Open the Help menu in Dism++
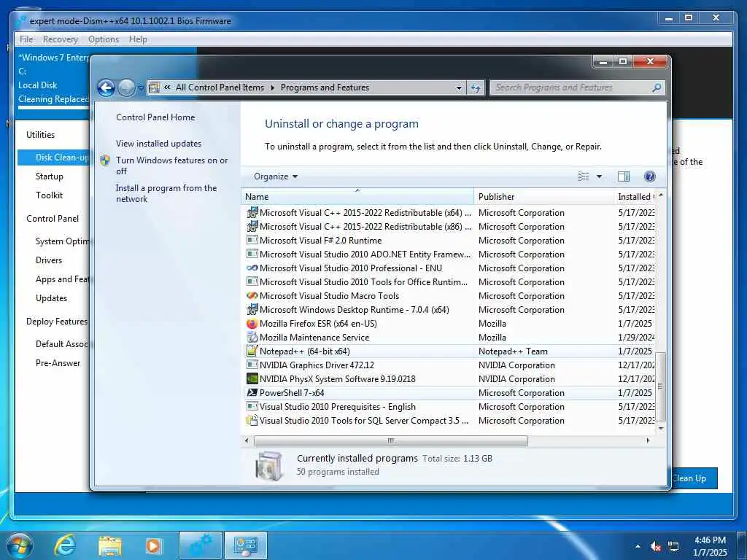This screenshot has width=747, height=560. (138, 39)
